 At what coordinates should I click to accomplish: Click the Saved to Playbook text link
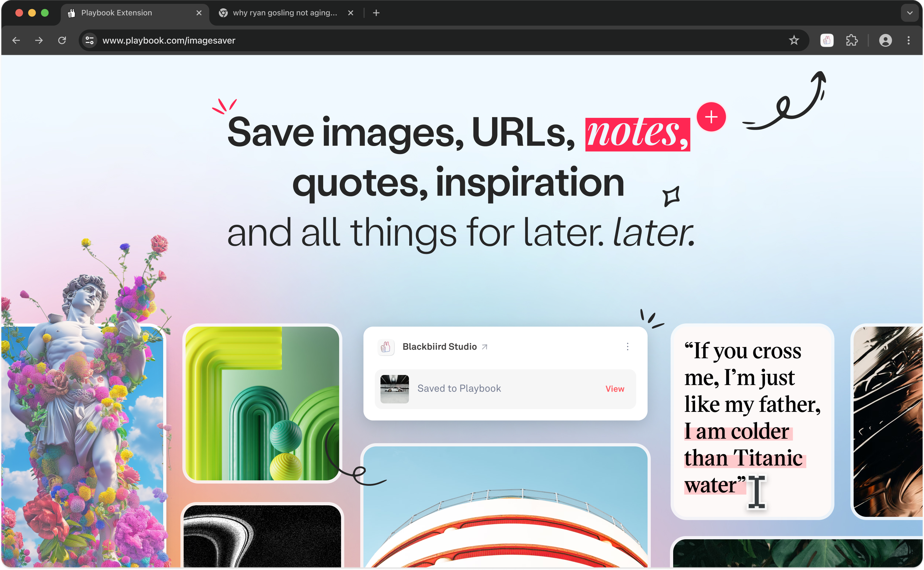click(459, 388)
